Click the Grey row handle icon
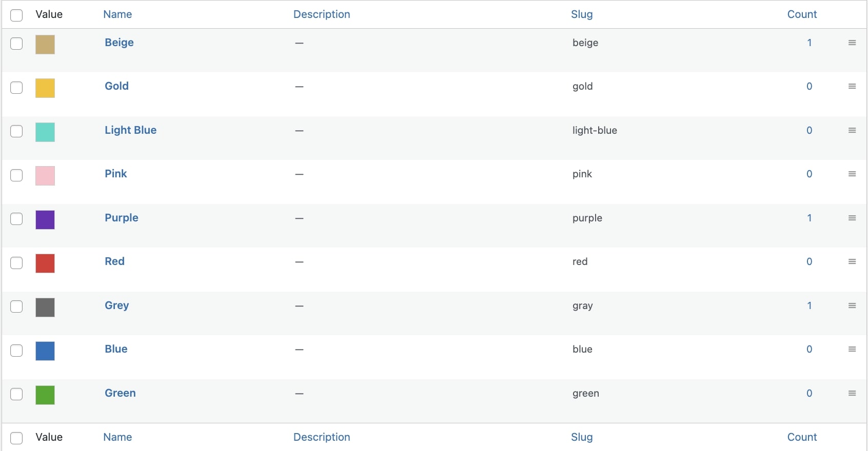The height and width of the screenshot is (451, 868). click(852, 305)
